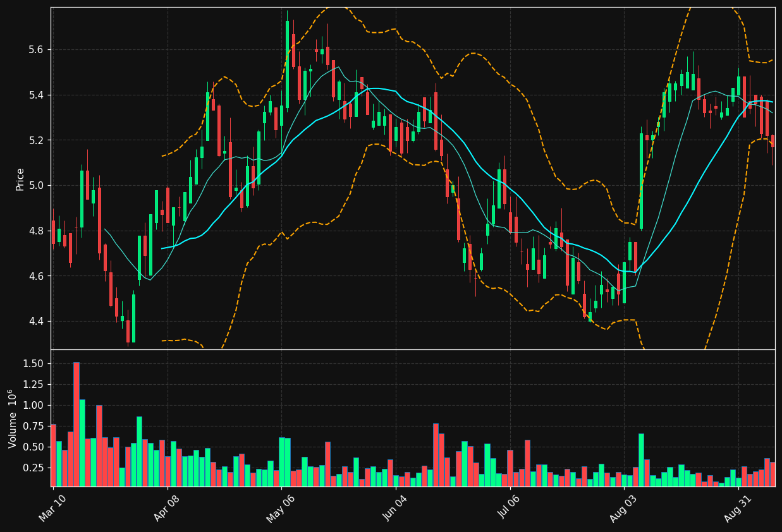Click the tall green gap-up candle after Aug 03

(641, 181)
